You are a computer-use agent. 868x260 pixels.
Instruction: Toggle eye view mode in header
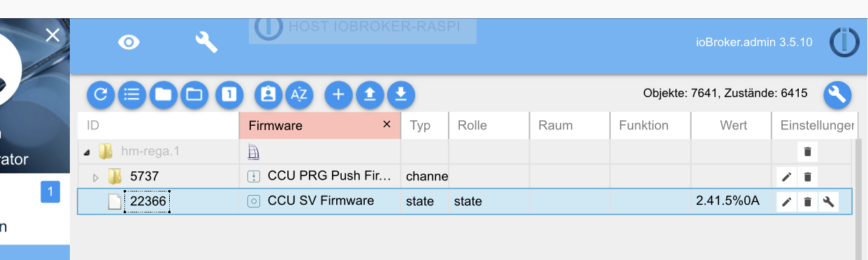click(x=129, y=43)
